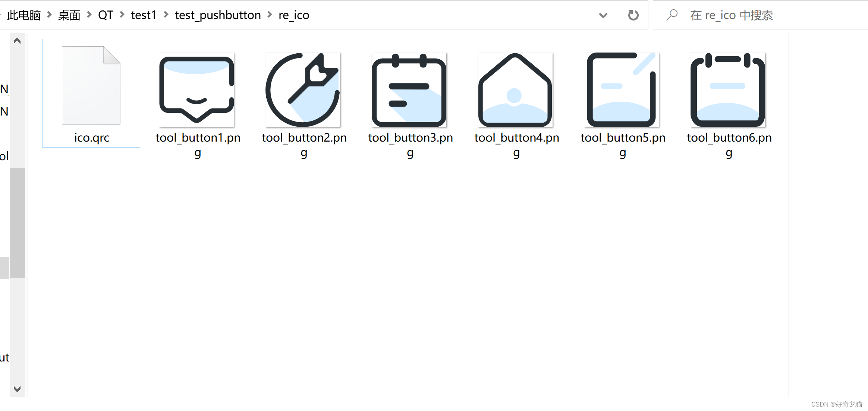Click the navigation pane scroll down arrow
This screenshot has height=411, width=868.
pos(17,389)
